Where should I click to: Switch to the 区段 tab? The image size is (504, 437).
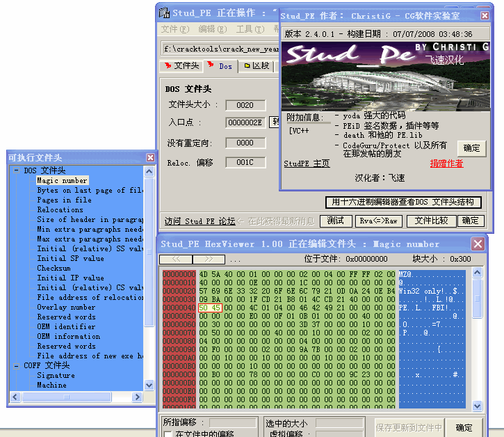257,66
